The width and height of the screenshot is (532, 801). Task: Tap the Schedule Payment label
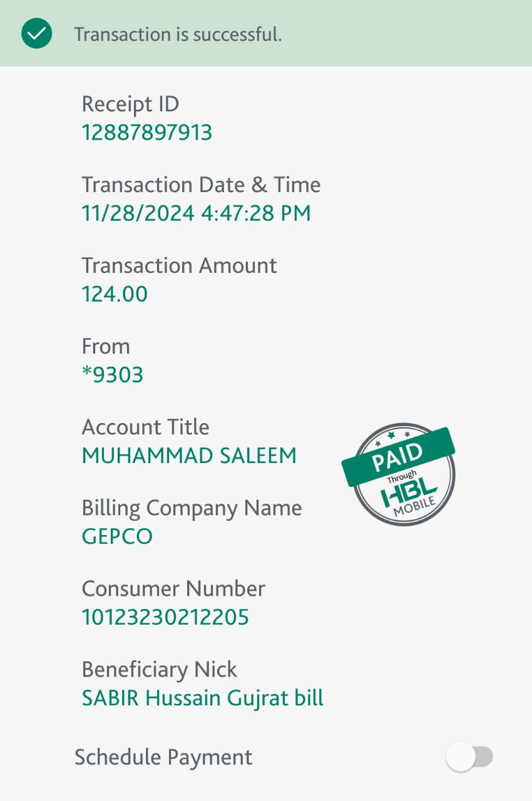163,757
